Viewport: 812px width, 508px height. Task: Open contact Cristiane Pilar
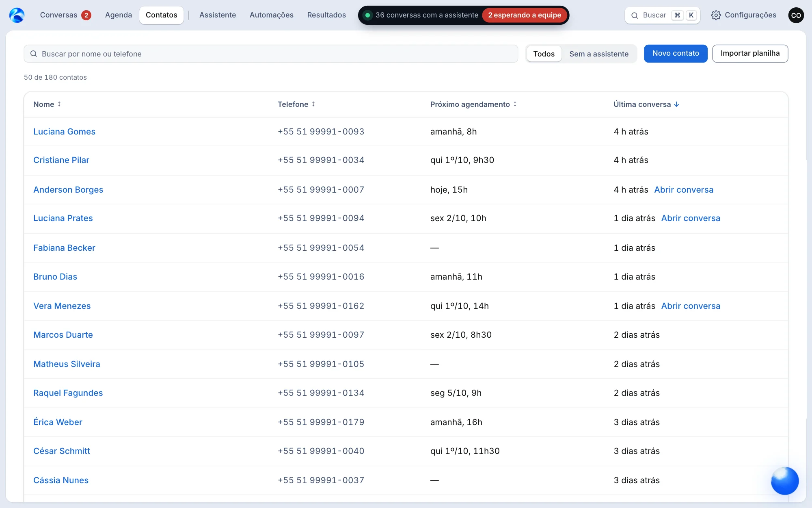61,160
